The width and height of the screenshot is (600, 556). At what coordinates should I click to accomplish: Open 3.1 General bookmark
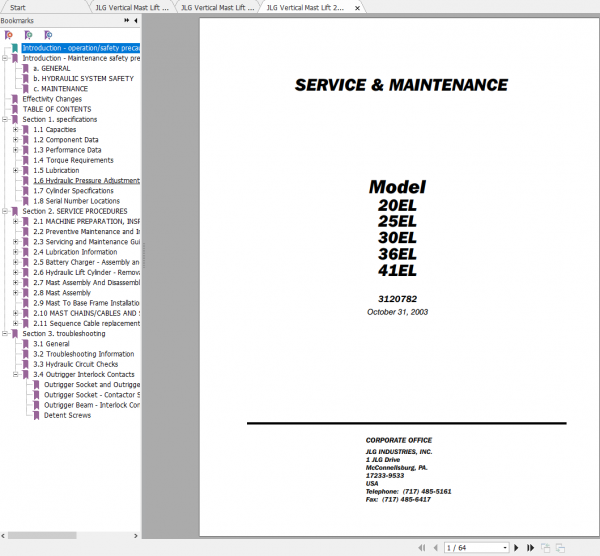(x=51, y=344)
